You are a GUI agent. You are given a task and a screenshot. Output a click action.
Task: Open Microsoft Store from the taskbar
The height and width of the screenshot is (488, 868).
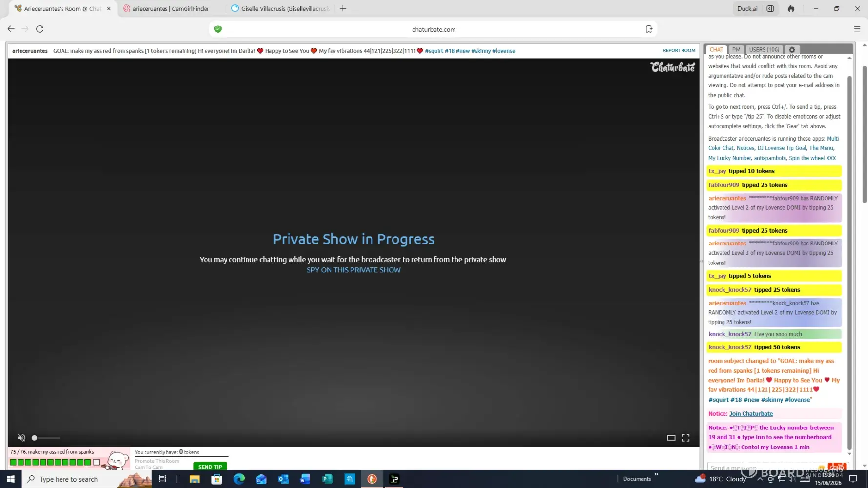(x=217, y=479)
